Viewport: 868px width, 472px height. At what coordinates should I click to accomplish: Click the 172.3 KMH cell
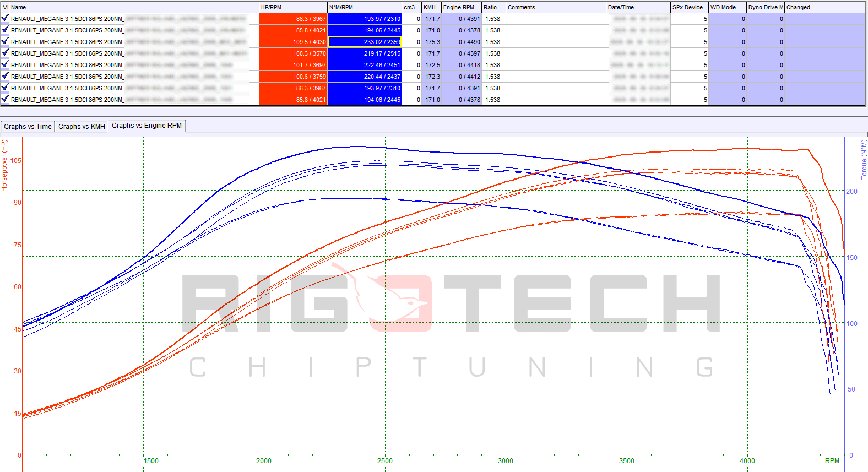point(431,77)
